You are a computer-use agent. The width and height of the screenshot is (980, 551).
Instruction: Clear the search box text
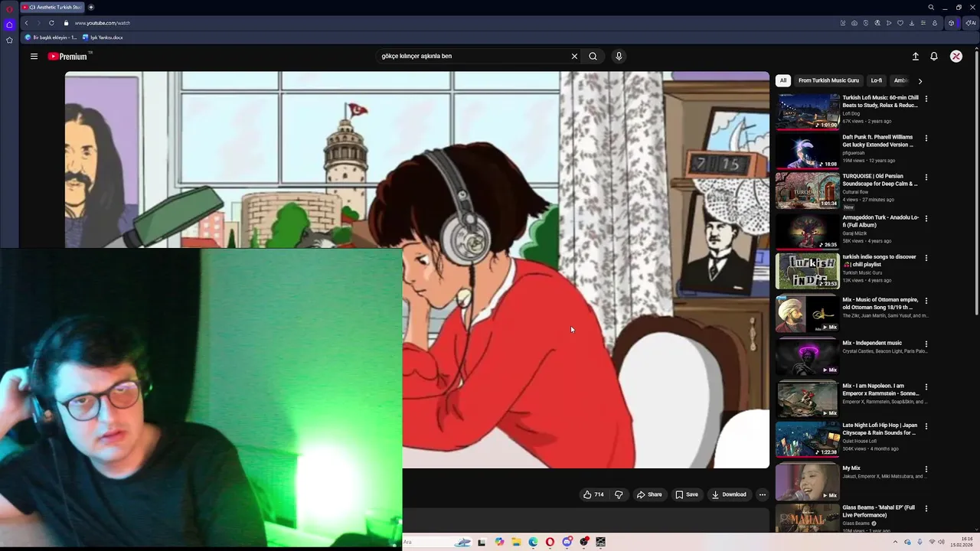click(x=574, y=56)
